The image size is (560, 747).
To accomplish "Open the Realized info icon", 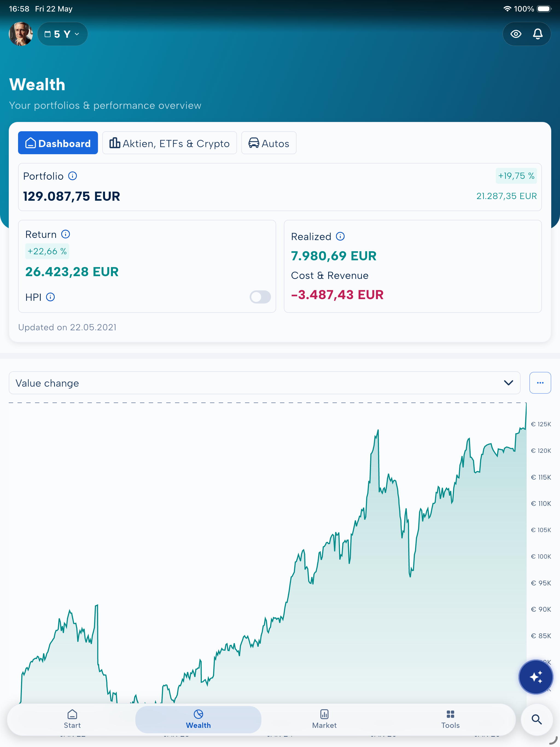I will 340,237.
